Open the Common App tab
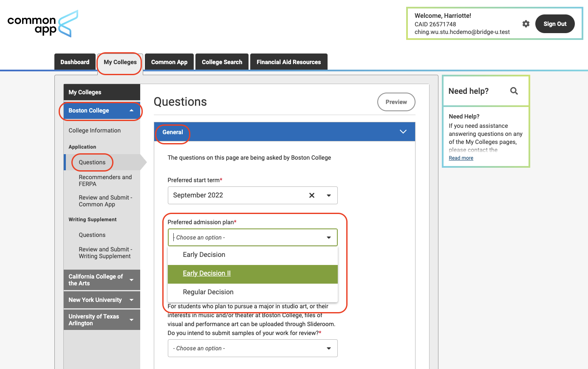This screenshot has width=588, height=369. coord(169,62)
